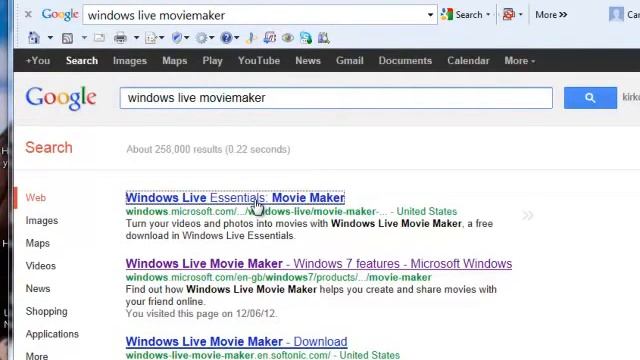Image resolution: width=640 pixels, height=360 pixels.
Task: Click the user profile avatar in the toolbar
Action: tap(616, 15)
